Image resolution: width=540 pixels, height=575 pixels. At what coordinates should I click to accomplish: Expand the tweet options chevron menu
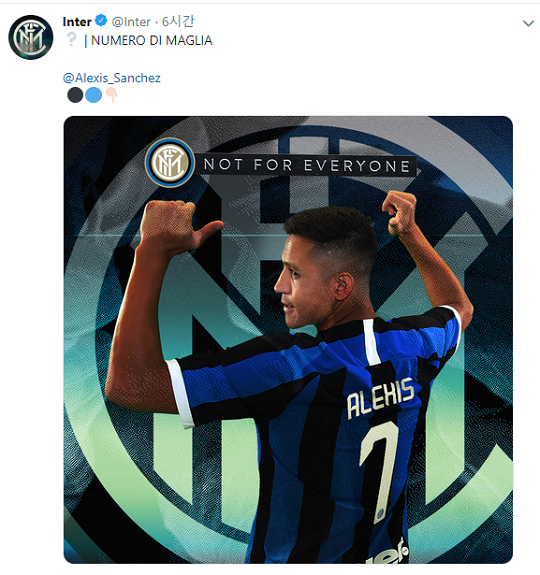click(x=528, y=23)
